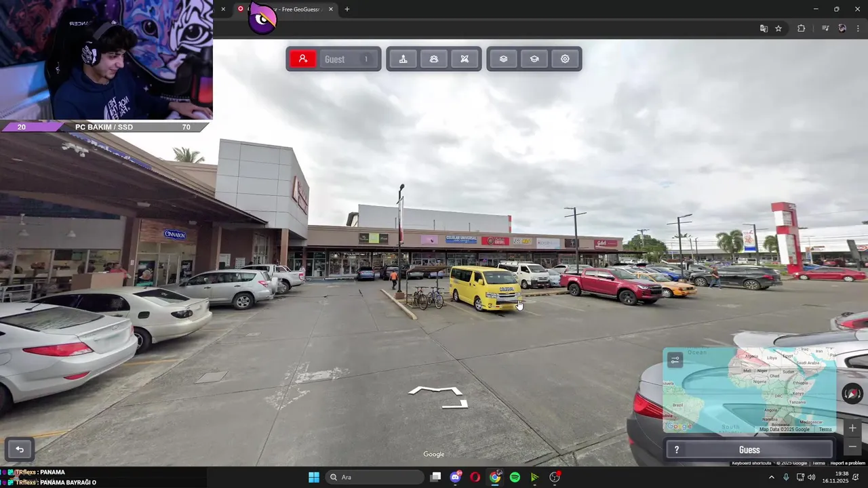This screenshot has height=488, width=868.
Task: Close the Free GeoGuessr tab
Action: pyautogui.click(x=331, y=9)
